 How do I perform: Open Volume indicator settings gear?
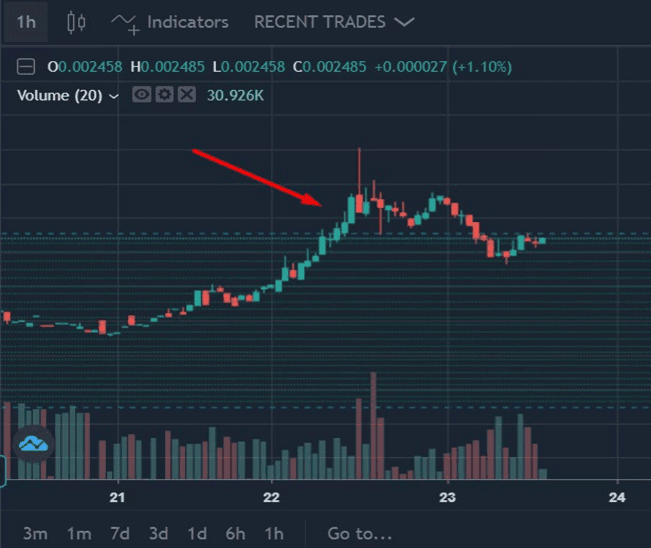(164, 95)
